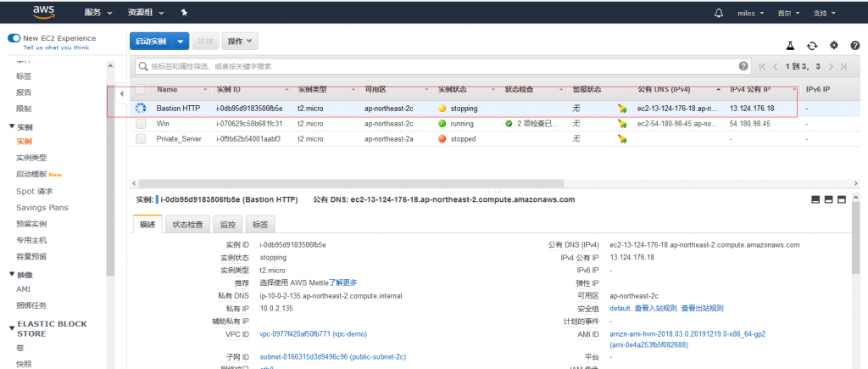Screen dimensions: 868x369
Task: Switch to the 状态检查 tab
Action: (x=187, y=225)
